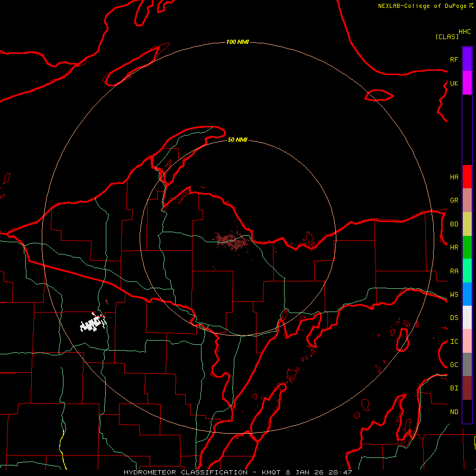The width and height of the screenshot is (476, 476).
Task: Click the NEXLAB-College of DuPage credit text
Action: click(x=422, y=6)
